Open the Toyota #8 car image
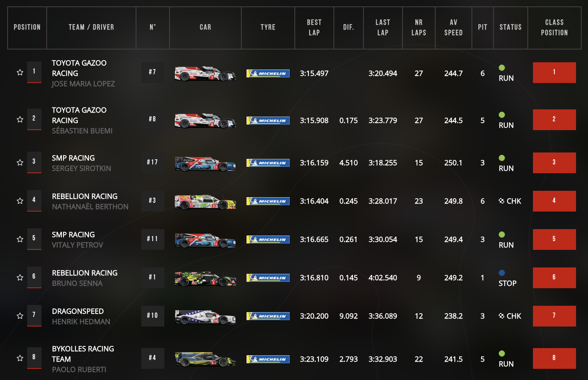The width and height of the screenshot is (588, 380). click(x=205, y=120)
